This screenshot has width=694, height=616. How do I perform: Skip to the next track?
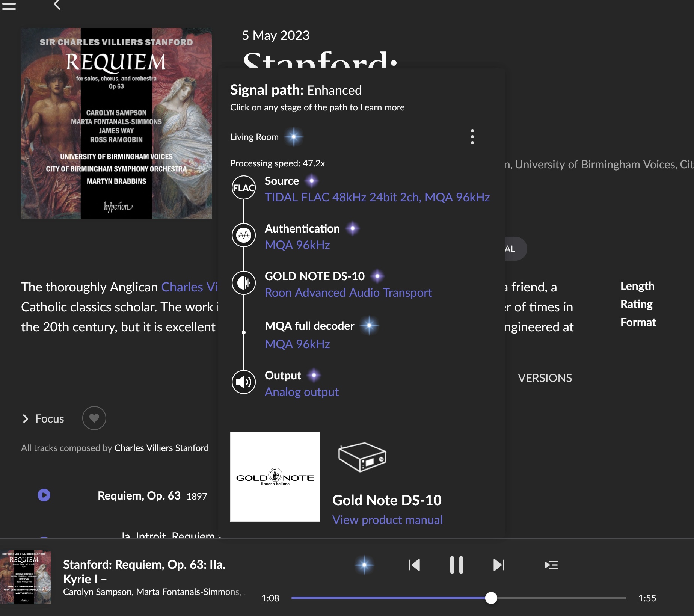(499, 565)
